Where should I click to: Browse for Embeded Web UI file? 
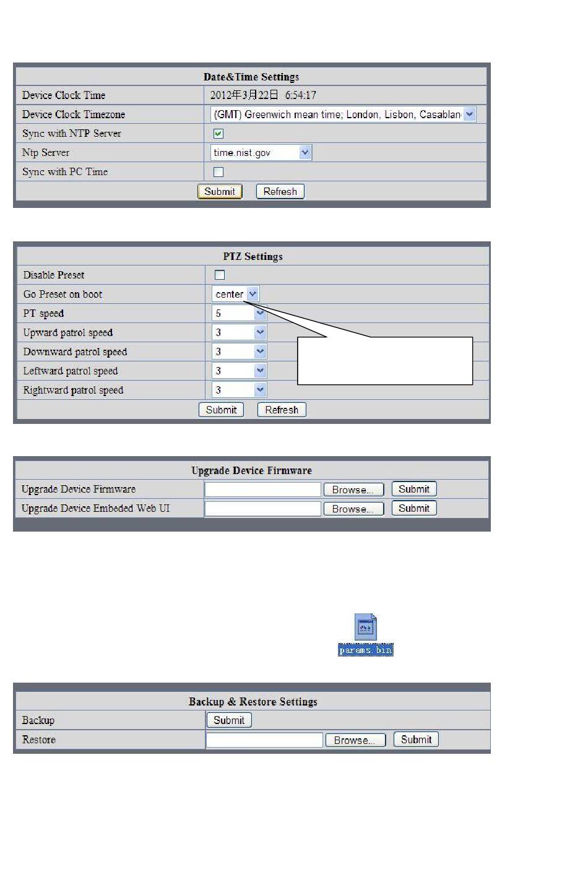(353, 509)
